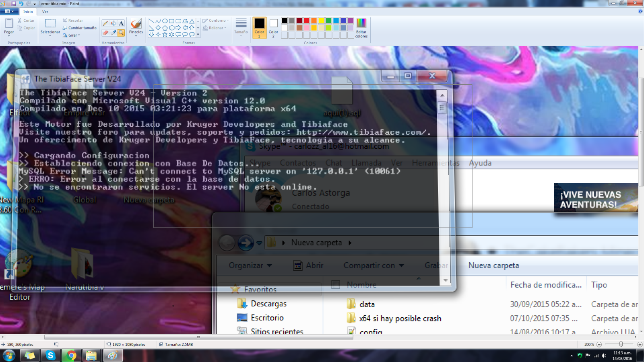The height and width of the screenshot is (362, 644).
Task: Pick pink swatch in palette
Action: pos(307,28)
